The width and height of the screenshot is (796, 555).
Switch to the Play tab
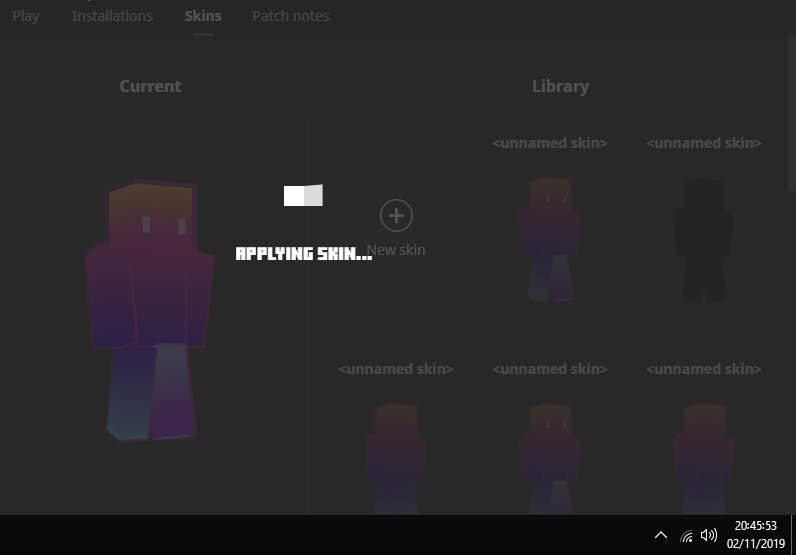click(x=26, y=16)
